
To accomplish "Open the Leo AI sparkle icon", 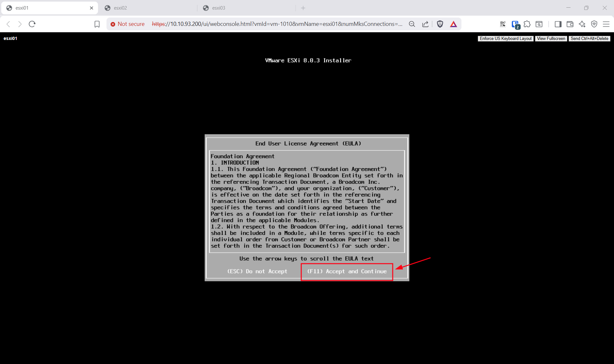I will point(582,24).
